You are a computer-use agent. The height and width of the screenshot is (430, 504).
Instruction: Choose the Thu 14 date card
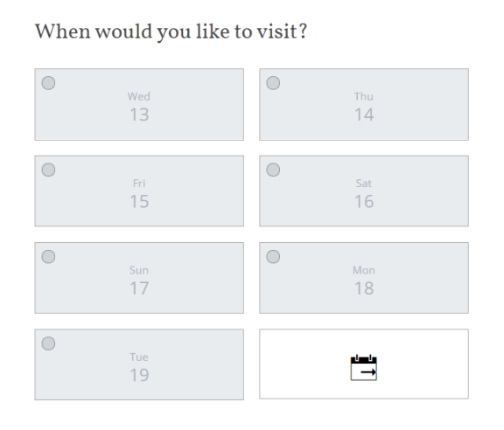point(364,104)
